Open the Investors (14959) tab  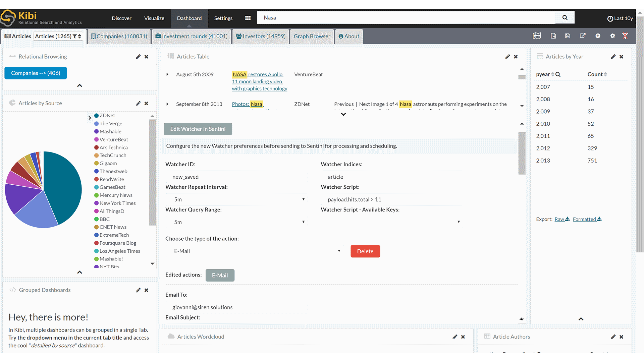(x=261, y=36)
